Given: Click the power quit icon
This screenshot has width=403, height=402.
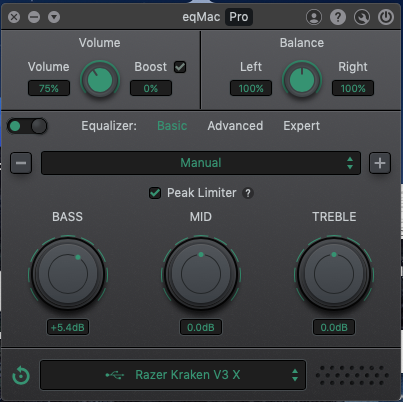Looking at the screenshot, I should (x=386, y=17).
